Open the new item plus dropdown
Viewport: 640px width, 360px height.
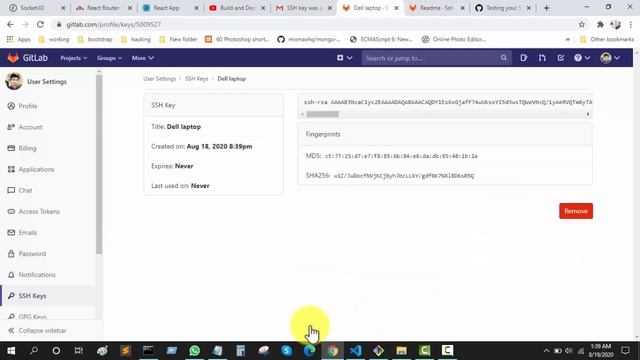click(x=344, y=58)
